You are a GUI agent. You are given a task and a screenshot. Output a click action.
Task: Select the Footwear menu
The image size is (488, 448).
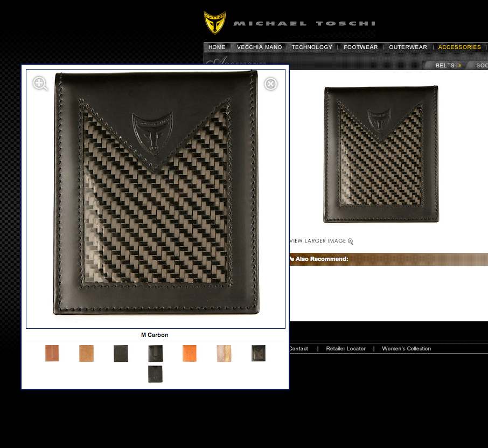360,47
